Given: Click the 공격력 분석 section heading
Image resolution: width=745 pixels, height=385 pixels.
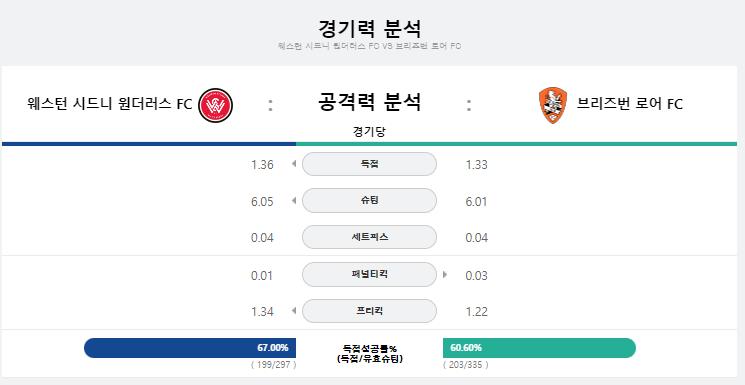Looking at the screenshot, I should [x=369, y=102].
